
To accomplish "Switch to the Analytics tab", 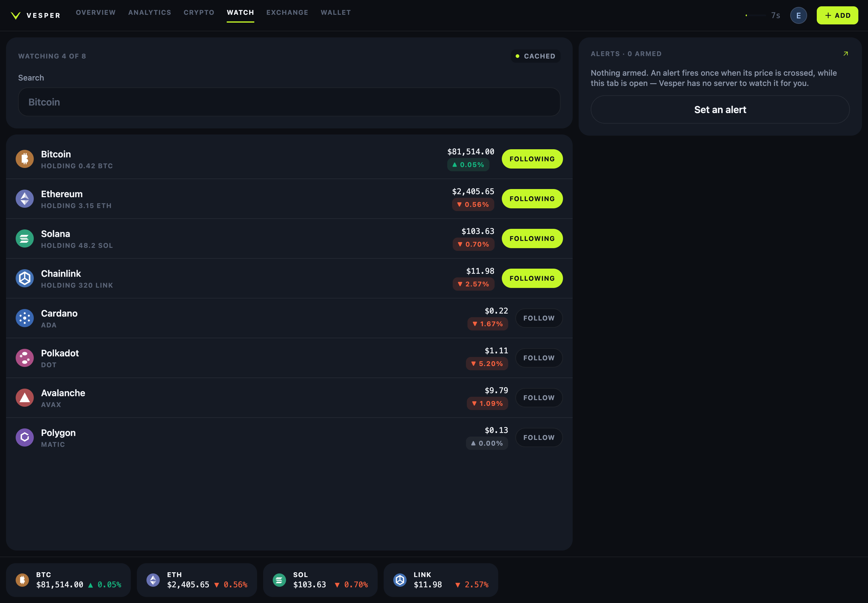I will tap(149, 12).
